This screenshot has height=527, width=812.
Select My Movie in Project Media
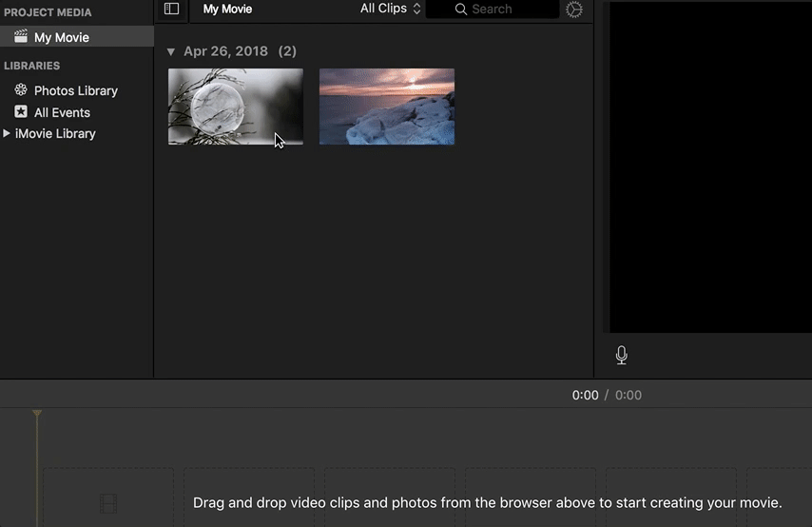77,37
